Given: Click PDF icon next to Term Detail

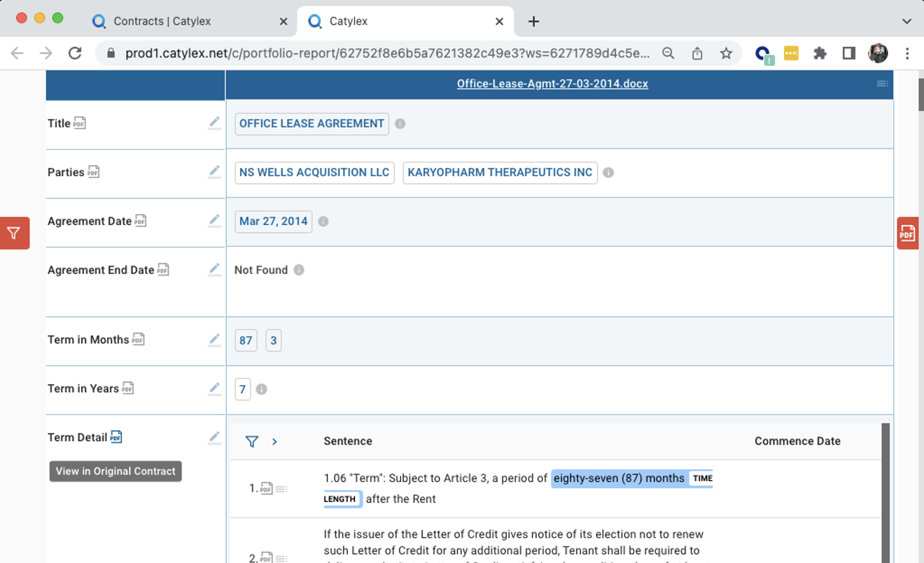Looking at the screenshot, I should pos(116,437).
